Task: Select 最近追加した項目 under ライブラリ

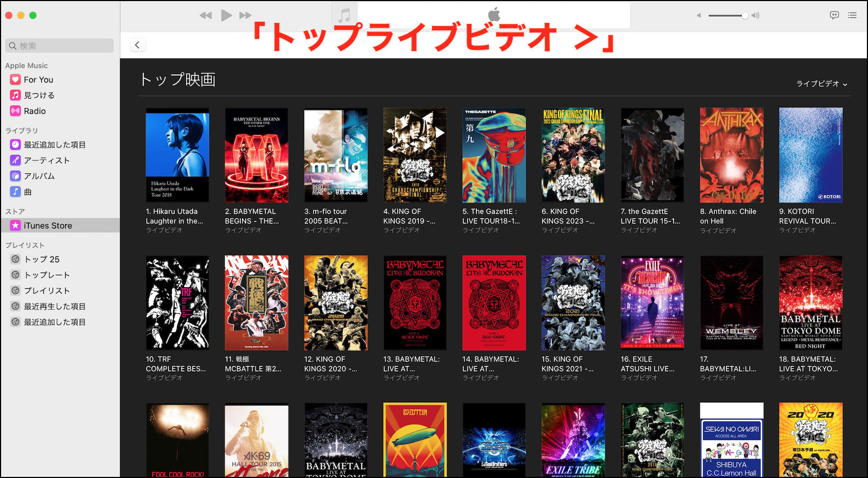Action: click(60, 145)
